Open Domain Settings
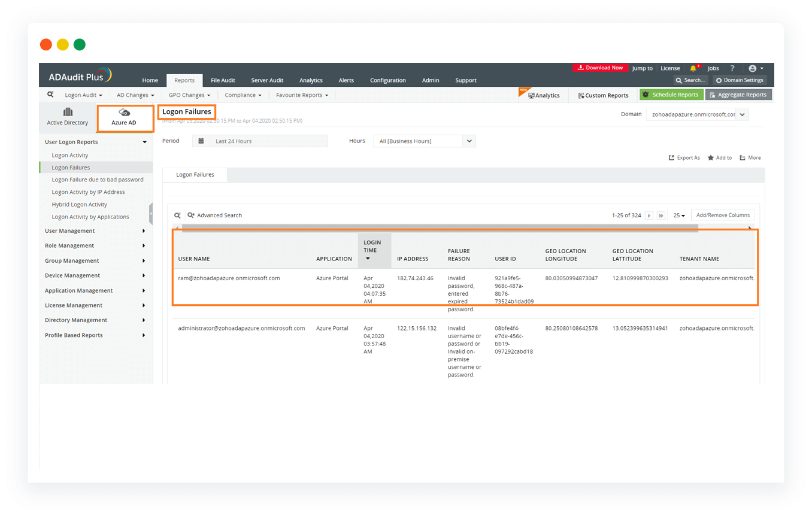This screenshot has width=812, height=516. [x=740, y=80]
